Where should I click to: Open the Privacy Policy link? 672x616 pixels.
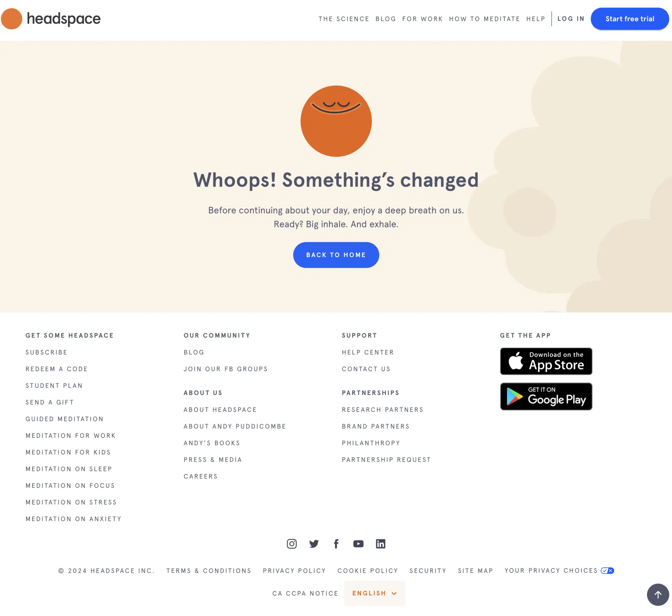294,570
